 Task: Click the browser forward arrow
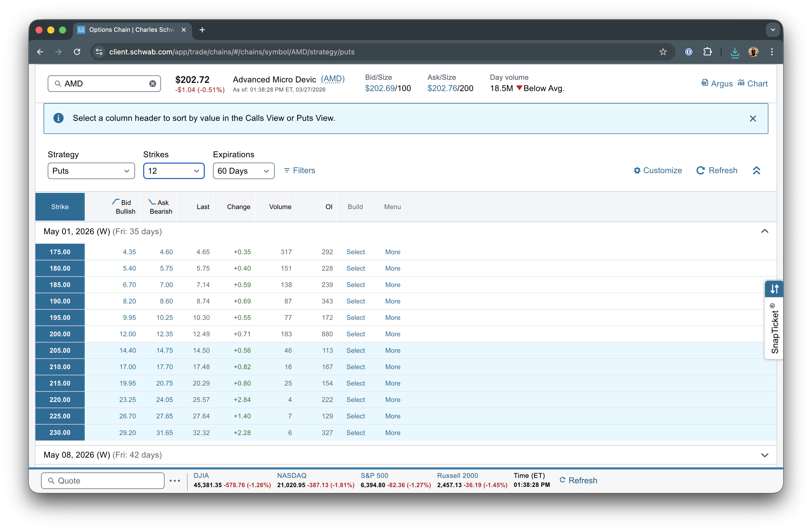[59, 52]
